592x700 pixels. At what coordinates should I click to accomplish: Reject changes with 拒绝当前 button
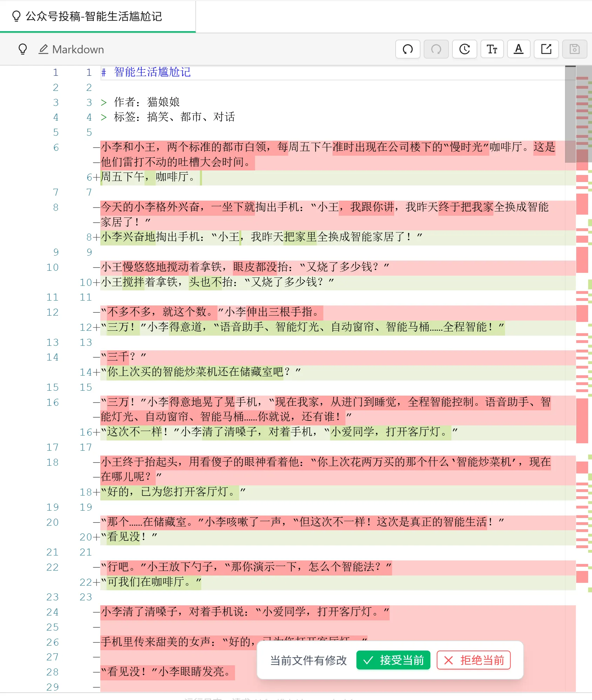[x=473, y=660]
